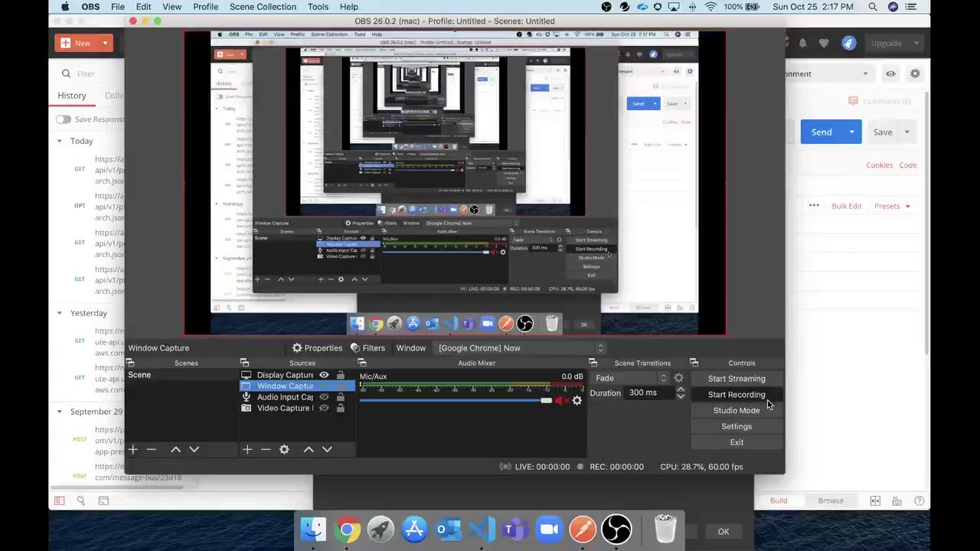980x551 pixels.
Task: Open the source settings gear in Sources panel
Action: coord(284,449)
